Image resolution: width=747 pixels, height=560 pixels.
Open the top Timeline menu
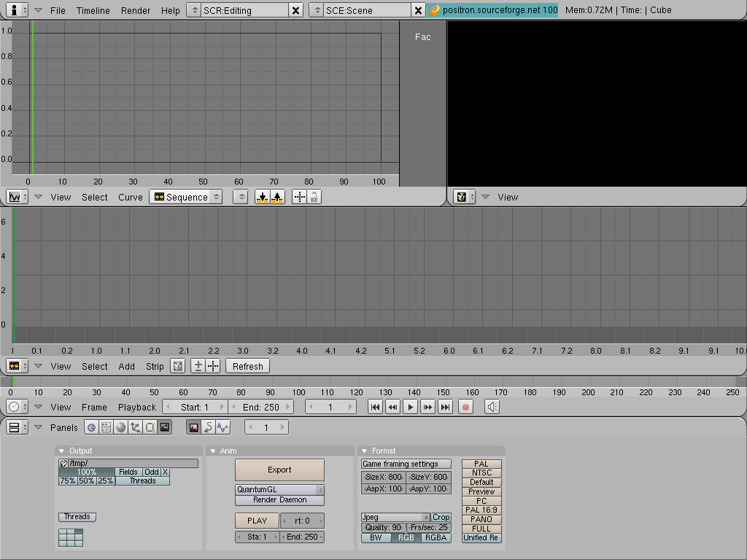93,10
